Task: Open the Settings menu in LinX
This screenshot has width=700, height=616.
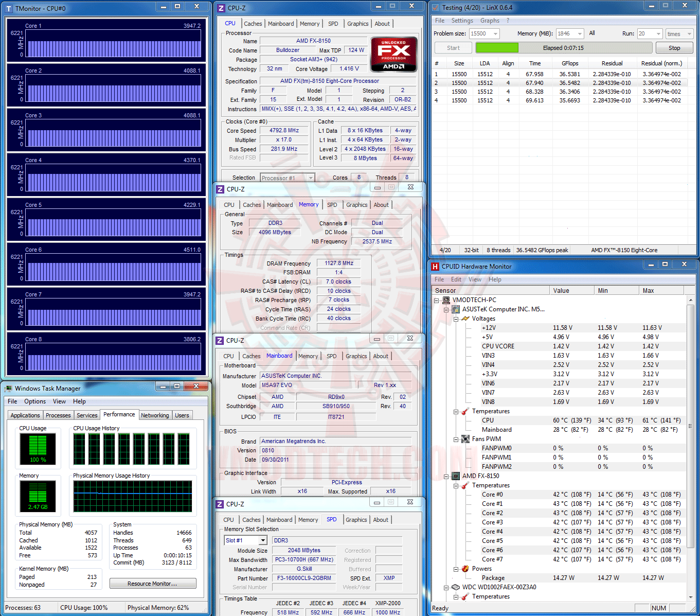Action: (x=462, y=21)
